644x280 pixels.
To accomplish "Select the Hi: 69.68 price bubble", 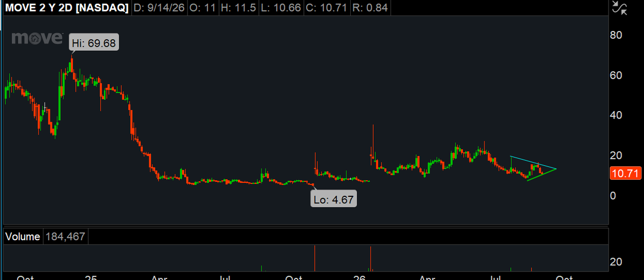I will (93, 42).
